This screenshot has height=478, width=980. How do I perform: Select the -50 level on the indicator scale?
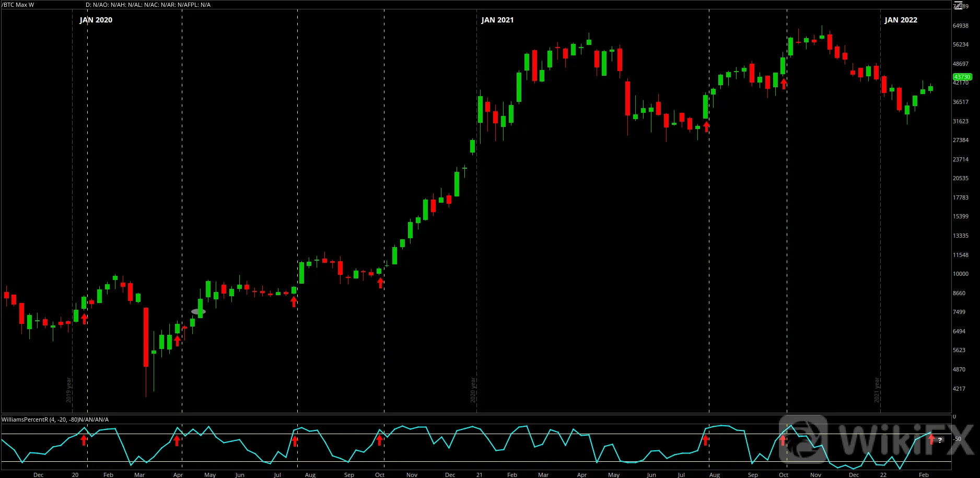(957, 439)
